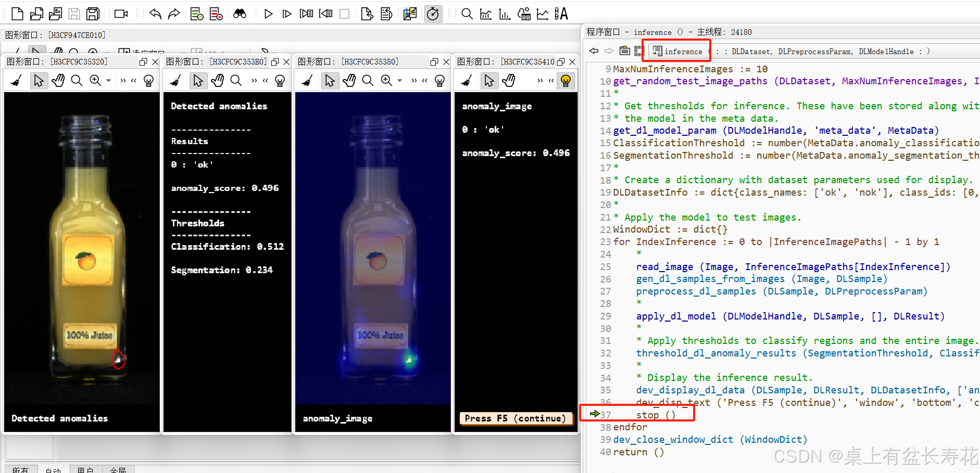Click code line 'apply_dl_model (DLModelHandle, DLSample, [], DLResult)'
This screenshot has height=473, width=980.
(790, 316)
